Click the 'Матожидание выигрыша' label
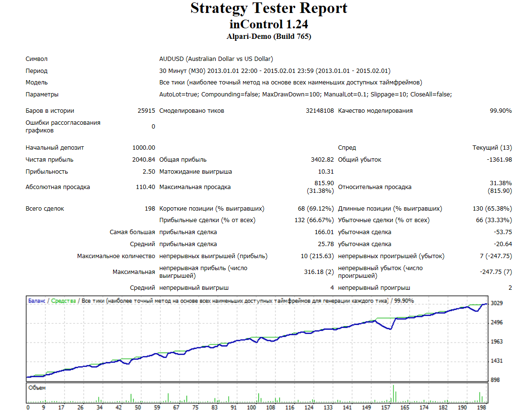 coord(196,172)
